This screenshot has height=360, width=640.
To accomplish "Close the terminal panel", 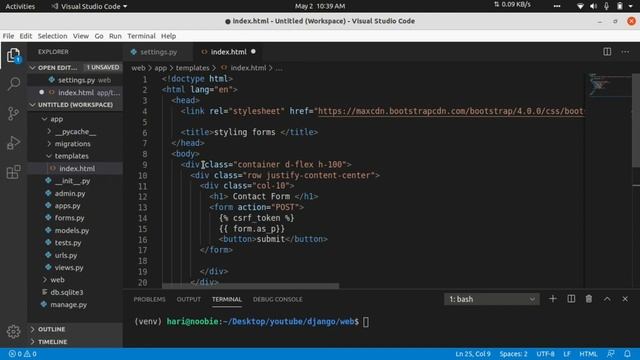I will click(625, 299).
